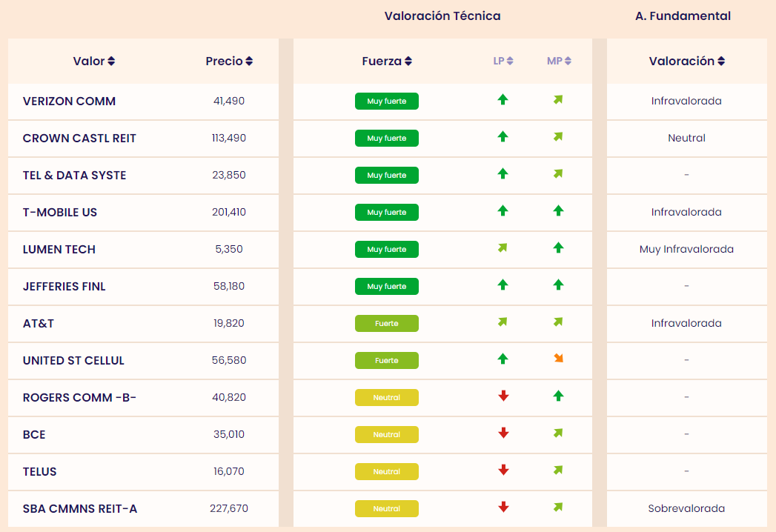
Task: Click the Neutral badge for BCE
Action: coord(387,434)
